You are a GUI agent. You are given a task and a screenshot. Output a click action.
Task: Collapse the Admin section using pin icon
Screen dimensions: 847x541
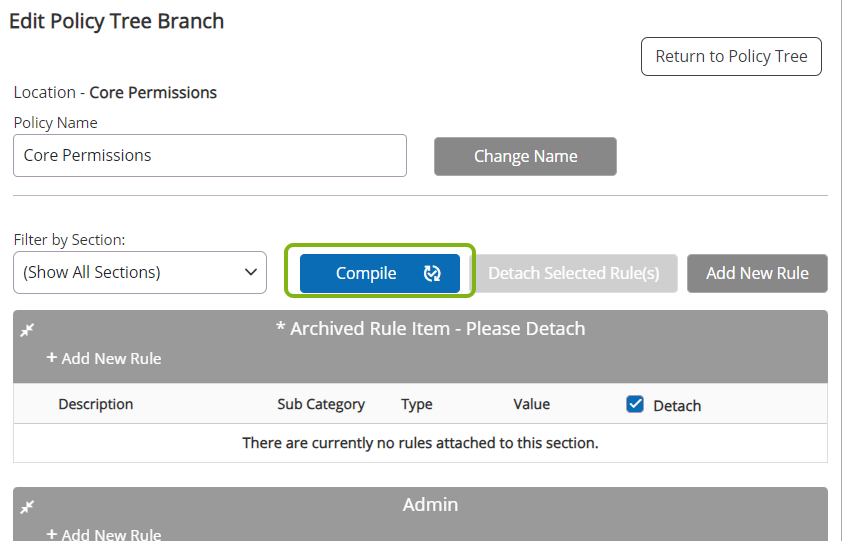28,507
